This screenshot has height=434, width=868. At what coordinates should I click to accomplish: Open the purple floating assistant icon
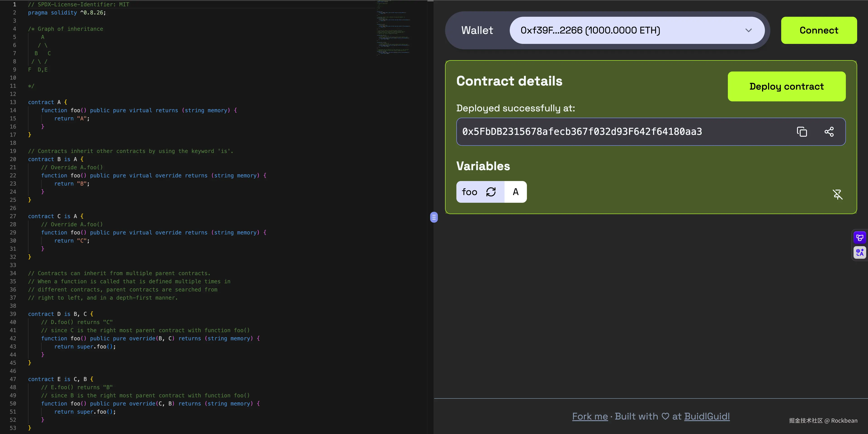pos(860,238)
